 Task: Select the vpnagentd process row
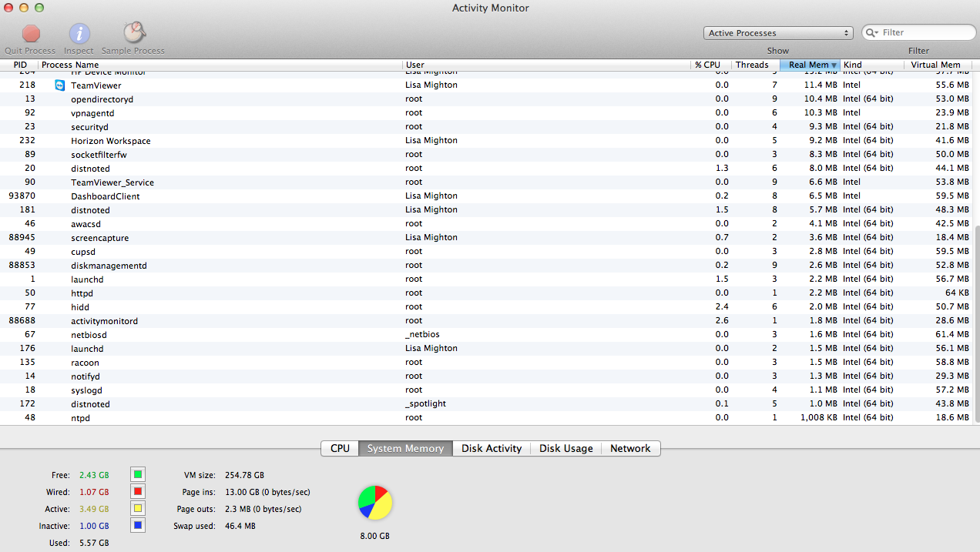click(486, 113)
